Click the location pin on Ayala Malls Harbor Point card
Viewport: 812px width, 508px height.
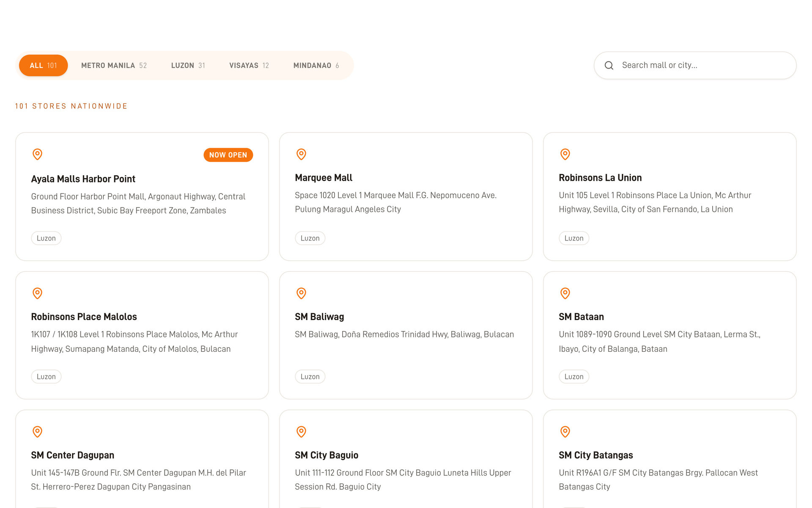37,154
